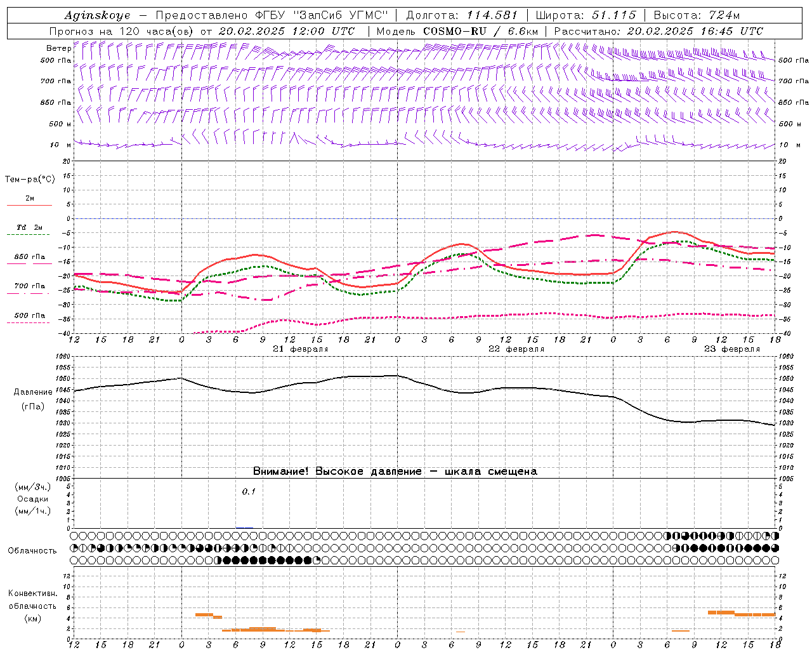The width and height of the screenshot is (812, 650).
Task: Click the "(мм/3ч.)" precipitation unit label
Action: coord(32,487)
